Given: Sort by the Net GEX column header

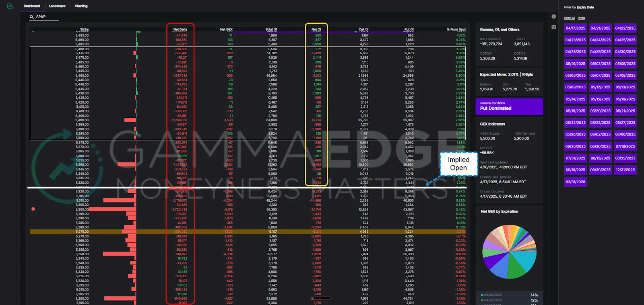Looking at the screenshot, I should point(226,29).
